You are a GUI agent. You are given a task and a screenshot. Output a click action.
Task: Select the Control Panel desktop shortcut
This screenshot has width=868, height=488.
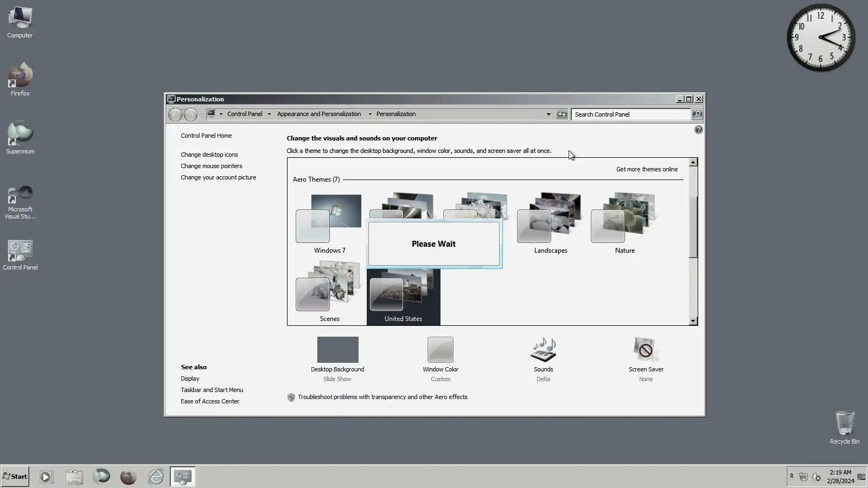pos(20,255)
